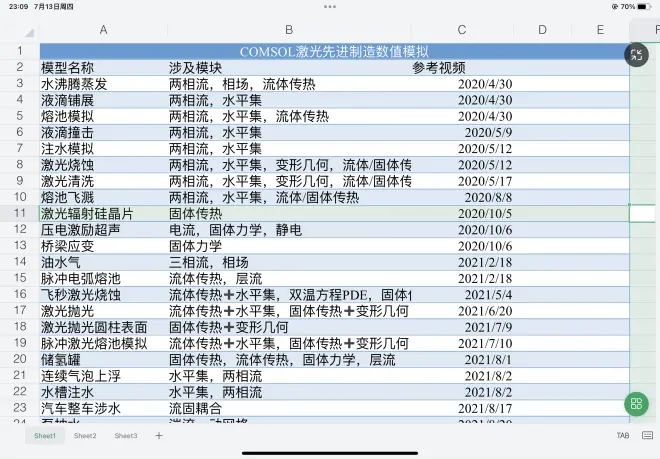Click the cell containing 流固耦合

(288, 408)
